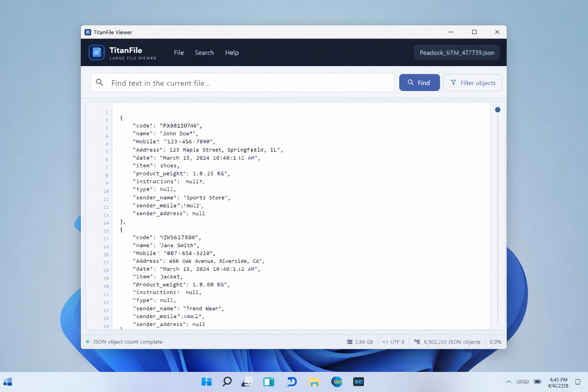
Task: Click JSON object count complete status
Action: pos(127,342)
